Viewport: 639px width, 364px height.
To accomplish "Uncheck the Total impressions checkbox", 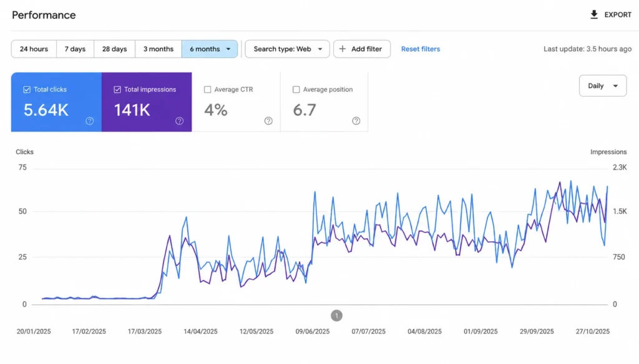I will click(x=117, y=90).
